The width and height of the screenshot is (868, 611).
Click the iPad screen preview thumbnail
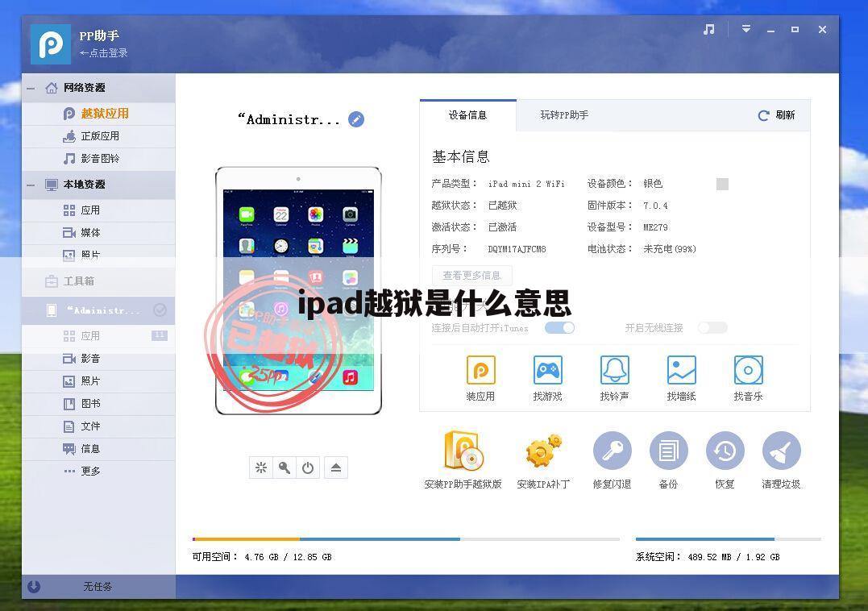298,290
